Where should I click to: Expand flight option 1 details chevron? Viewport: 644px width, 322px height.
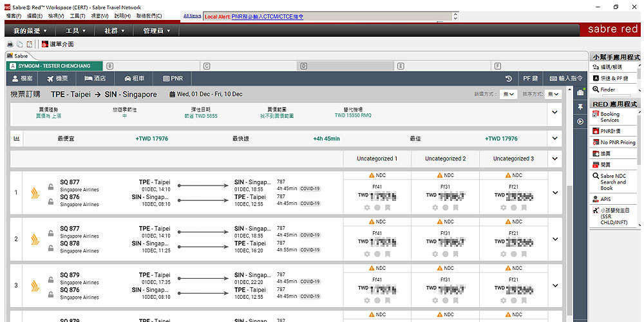click(x=555, y=193)
